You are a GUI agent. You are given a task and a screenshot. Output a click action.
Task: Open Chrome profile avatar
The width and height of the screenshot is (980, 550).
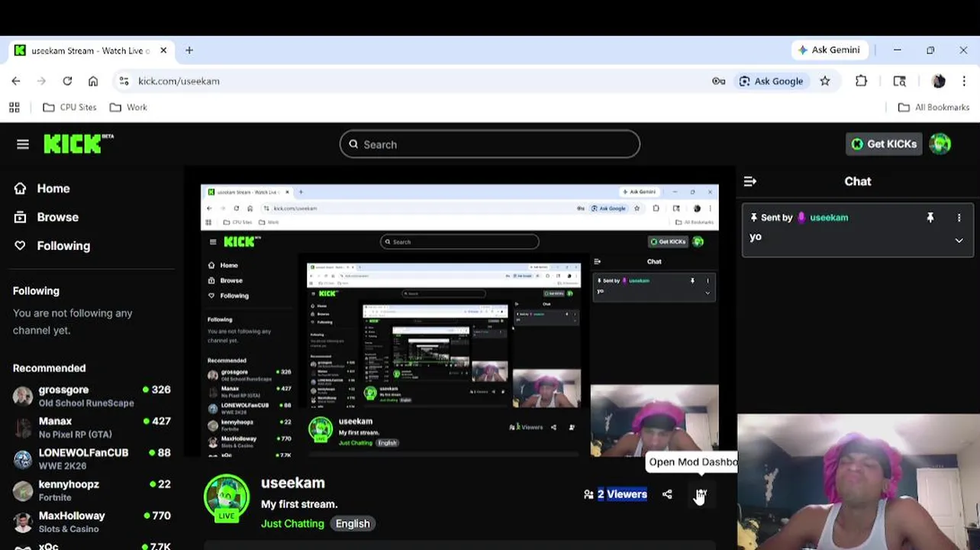tap(939, 81)
